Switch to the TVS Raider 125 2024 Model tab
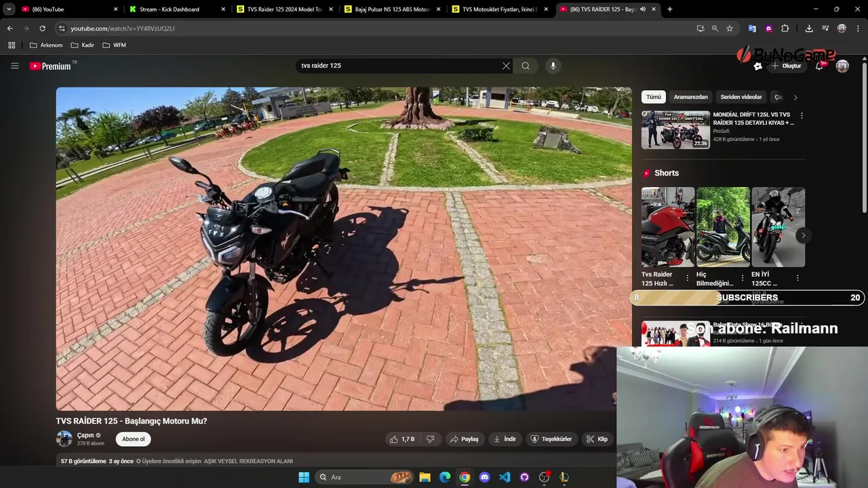 (x=285, y=9)
